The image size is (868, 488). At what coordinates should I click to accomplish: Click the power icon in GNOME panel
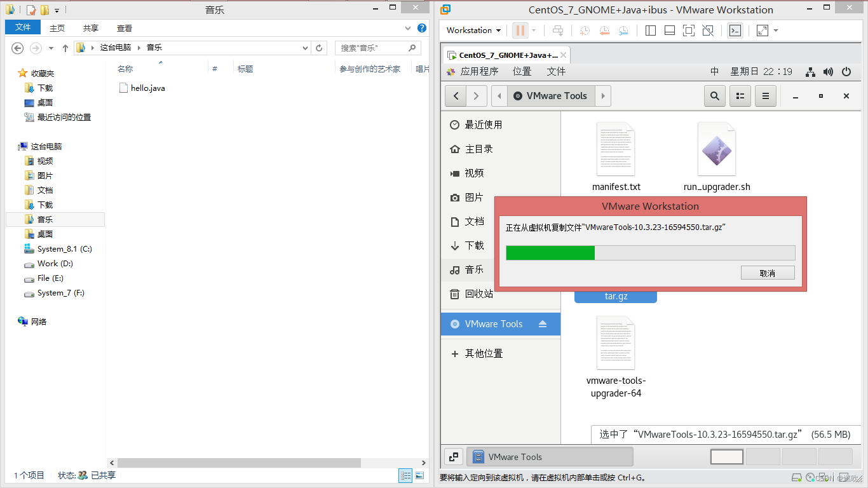click(x=846, y=72)
